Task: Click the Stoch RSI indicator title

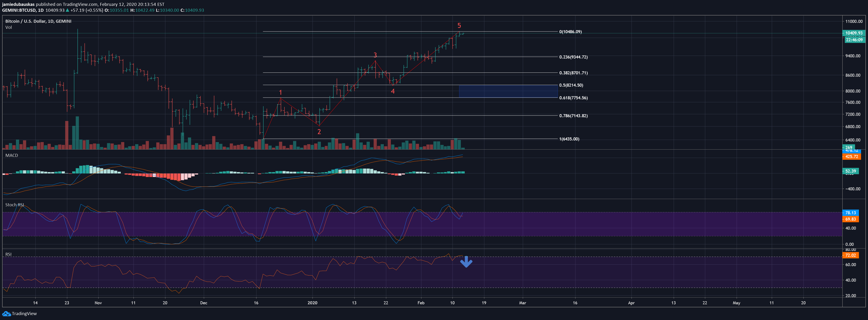Action: (x=15, y=205)
